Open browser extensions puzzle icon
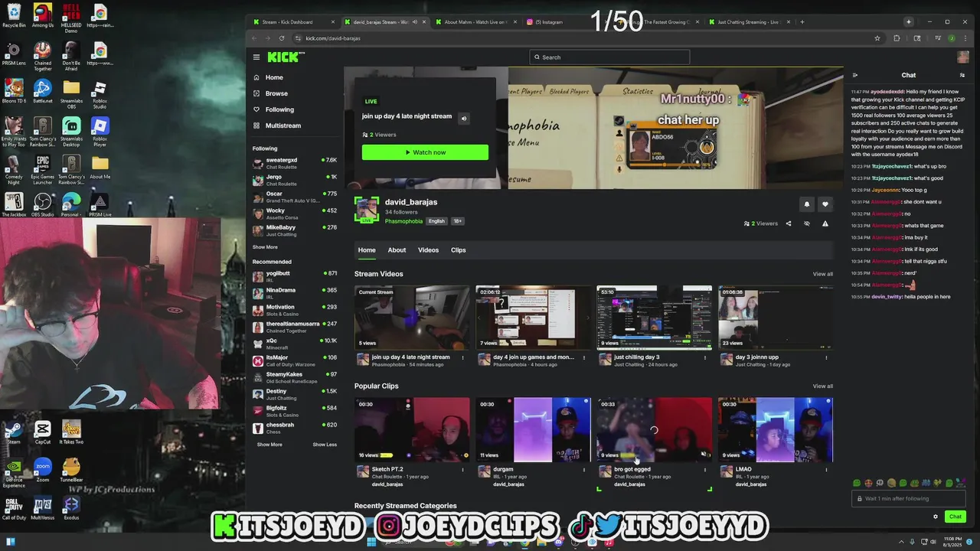Screen dimensions: 980x551 [x=897, y=38]
